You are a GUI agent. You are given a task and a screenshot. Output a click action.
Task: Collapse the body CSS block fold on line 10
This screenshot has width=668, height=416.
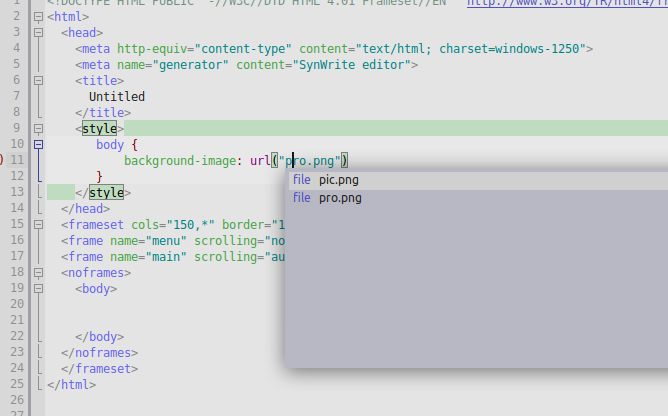38,145
